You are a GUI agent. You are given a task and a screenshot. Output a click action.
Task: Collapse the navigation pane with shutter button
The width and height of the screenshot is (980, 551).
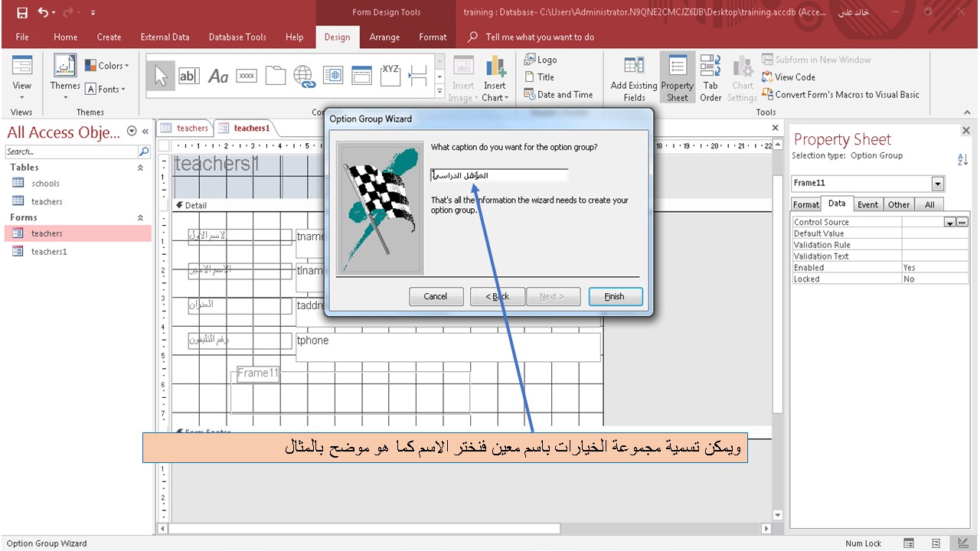(x=145, y=132)
